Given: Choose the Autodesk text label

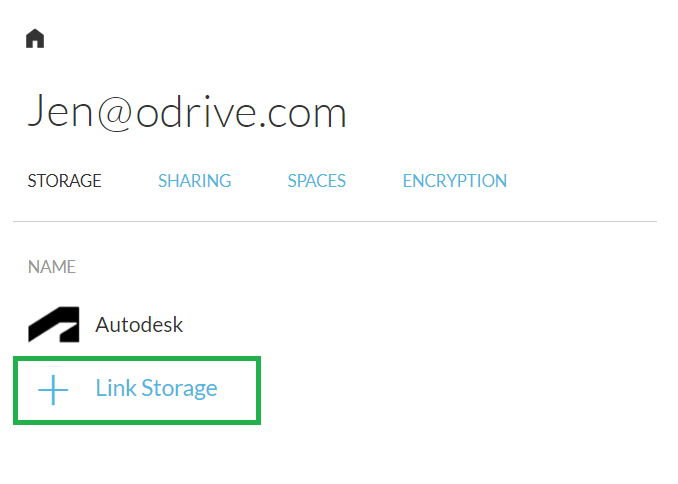Looking at the screenshot, I should (x=139, y=325).
